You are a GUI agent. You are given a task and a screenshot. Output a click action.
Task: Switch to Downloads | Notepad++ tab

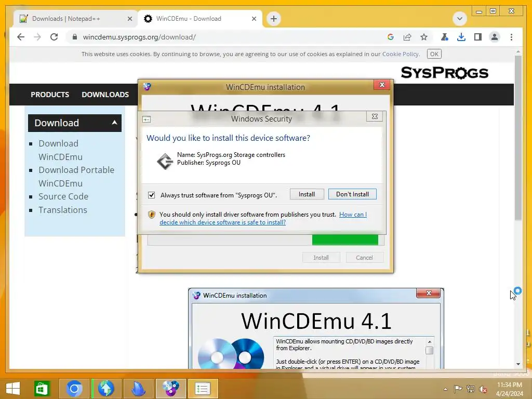pos(66,19)
